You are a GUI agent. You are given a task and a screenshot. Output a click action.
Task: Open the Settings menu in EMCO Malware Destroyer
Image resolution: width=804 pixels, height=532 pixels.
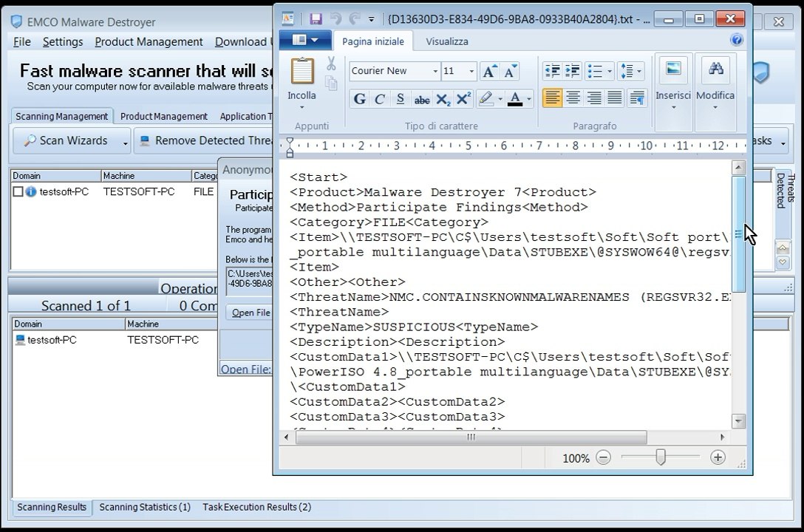coord(63,42)
